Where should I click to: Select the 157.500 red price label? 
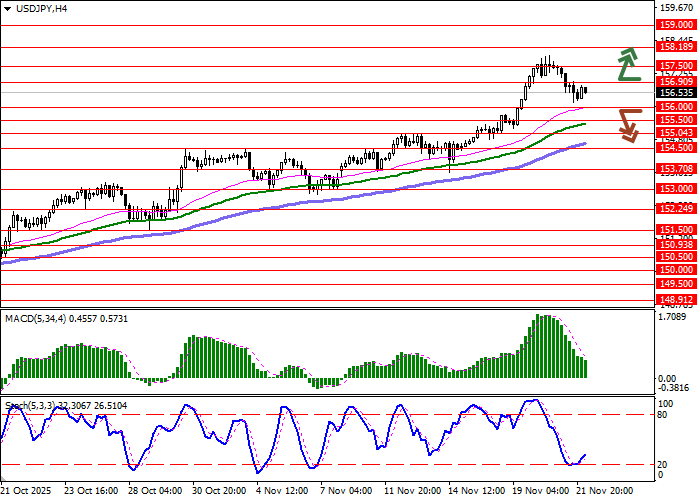[x=676, y=65]
